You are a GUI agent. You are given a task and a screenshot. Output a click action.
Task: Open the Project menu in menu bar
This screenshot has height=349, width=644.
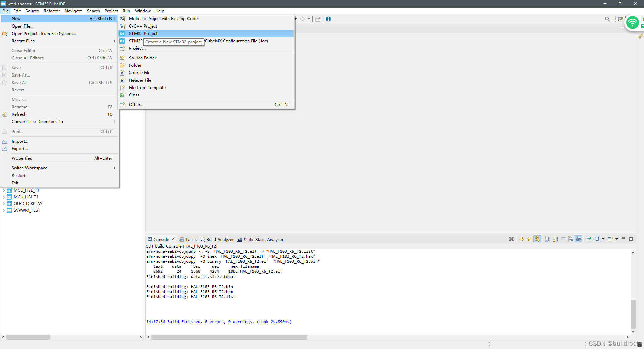click(111, 11)
